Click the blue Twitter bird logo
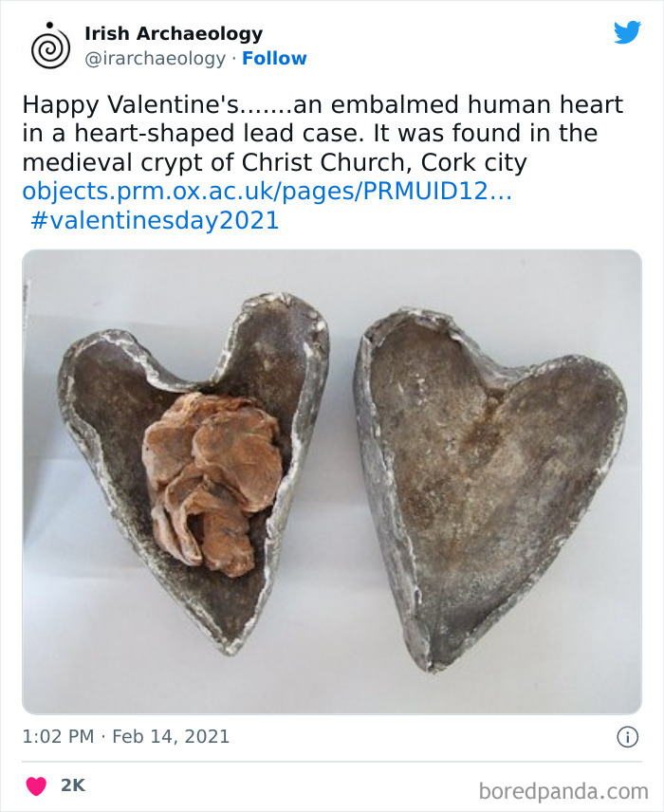The image size is (664, 812). pyautogui.click(x=627, y=33)
